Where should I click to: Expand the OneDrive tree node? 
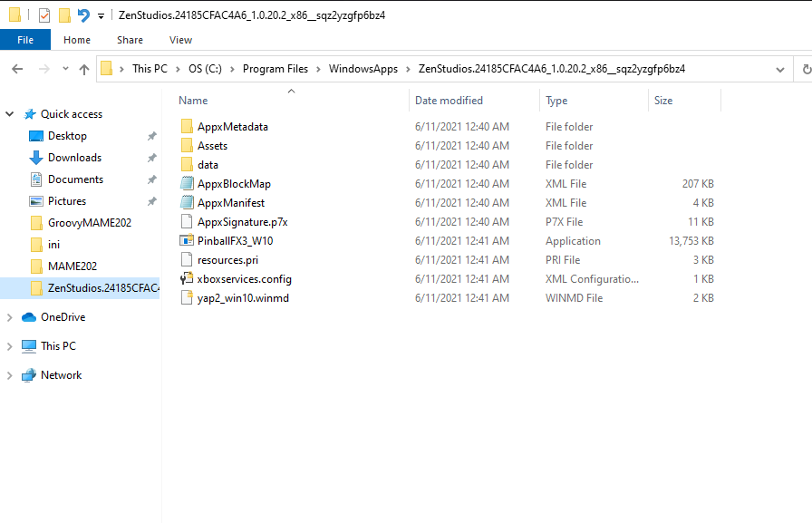(9, 317)
